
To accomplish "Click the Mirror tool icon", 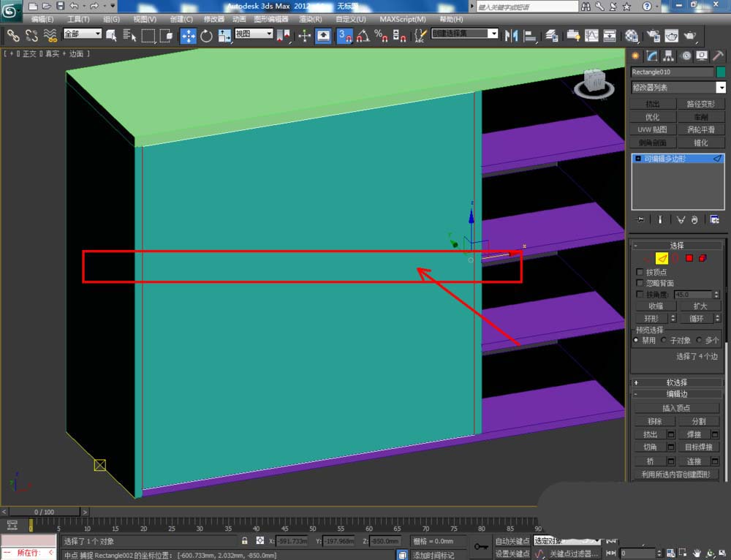I will point(512,36).
